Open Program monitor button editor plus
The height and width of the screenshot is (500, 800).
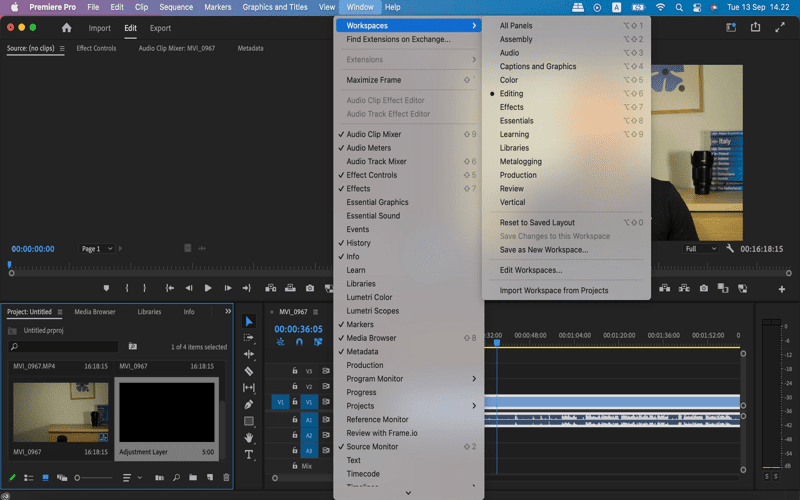pyautogui.click(x=782, y=289)
